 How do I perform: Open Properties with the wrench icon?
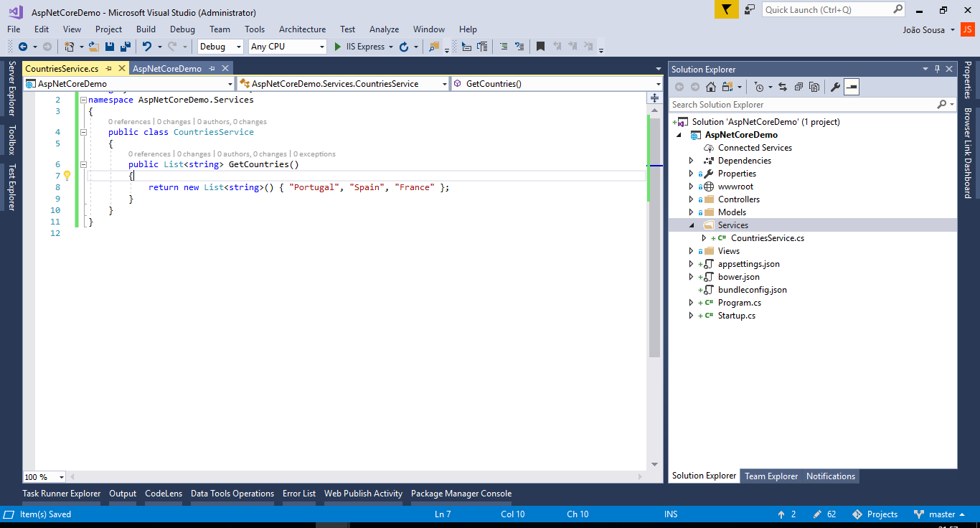coord(835,87)
